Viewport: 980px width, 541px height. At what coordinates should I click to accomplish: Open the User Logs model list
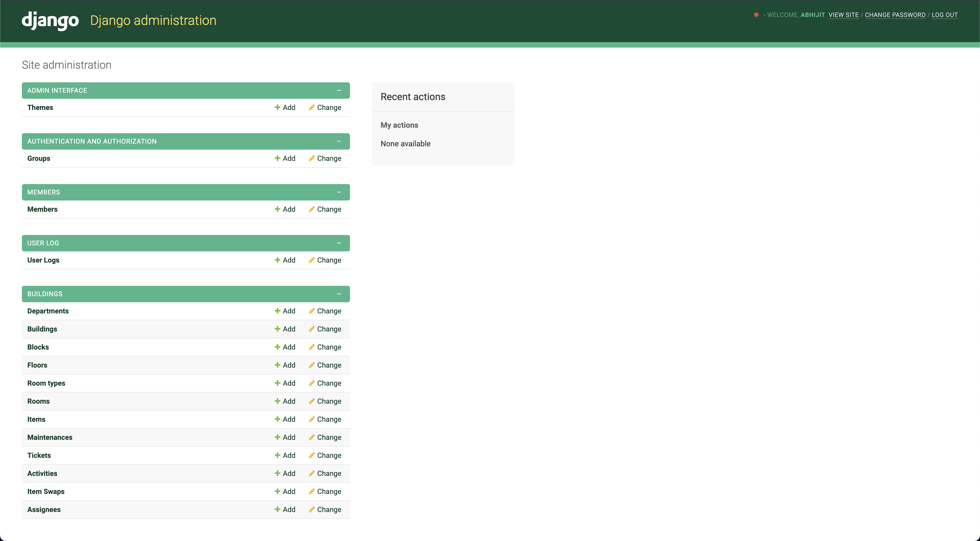(43, 260)
